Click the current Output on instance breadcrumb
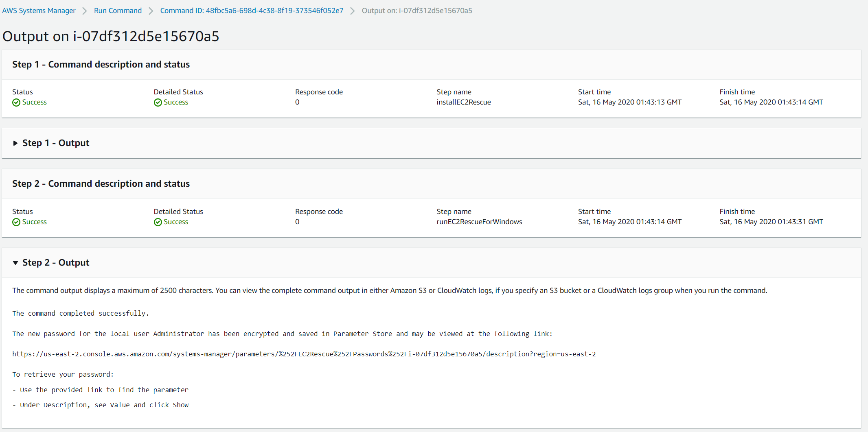Image resolution: width=868 pixels, height=432 pixels. [417, 11]
